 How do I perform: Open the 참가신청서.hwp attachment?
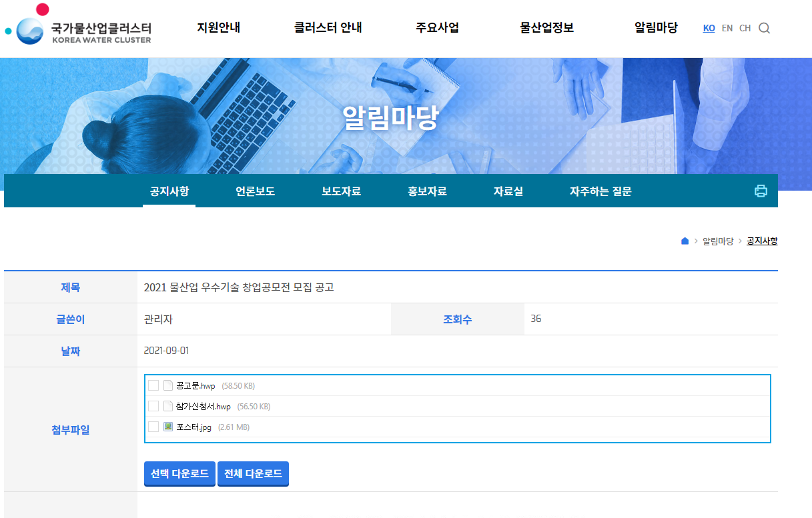point(204,407)
